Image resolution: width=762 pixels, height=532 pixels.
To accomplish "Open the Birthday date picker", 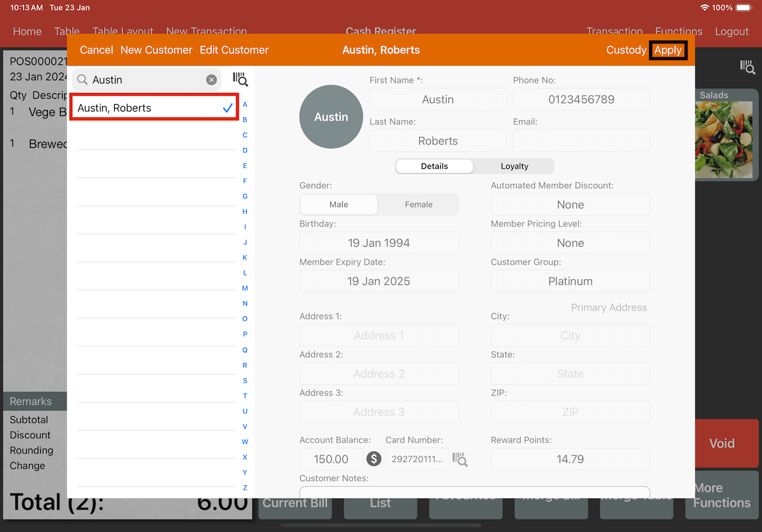I will coord(378,242).
